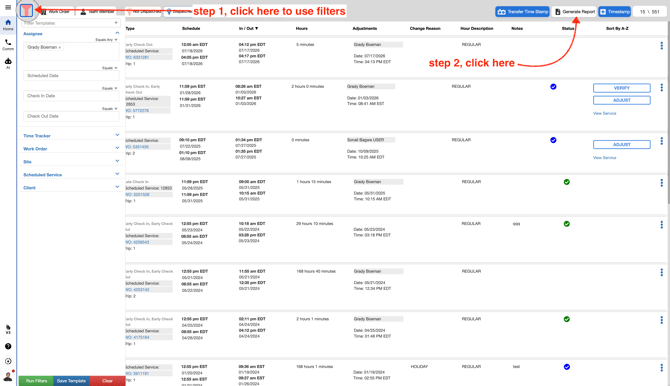Click the user profile avatar icon
The height and width of the screenshot is (386, 670).
click(8, 377)
